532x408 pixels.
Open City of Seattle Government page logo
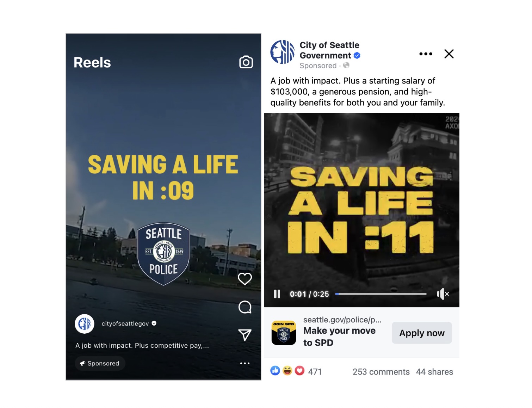click(283, 52)
